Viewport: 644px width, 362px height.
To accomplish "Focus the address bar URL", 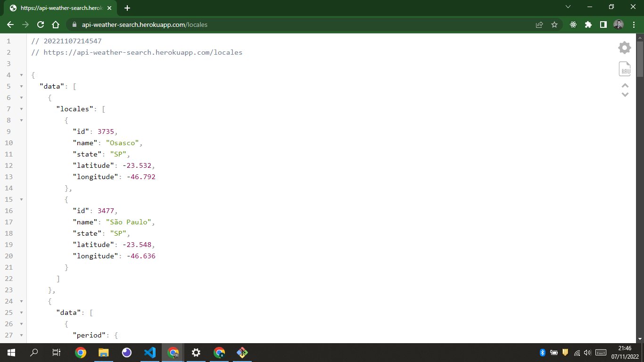I will click(x=144, y=25).
